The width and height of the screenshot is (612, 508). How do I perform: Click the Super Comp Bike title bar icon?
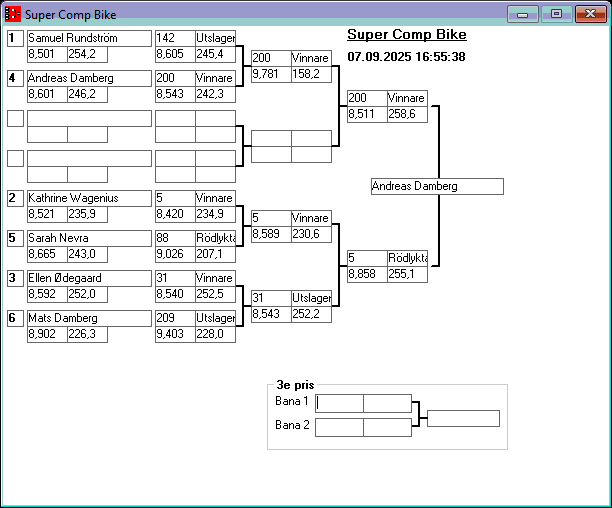click(x=13, y=15)
